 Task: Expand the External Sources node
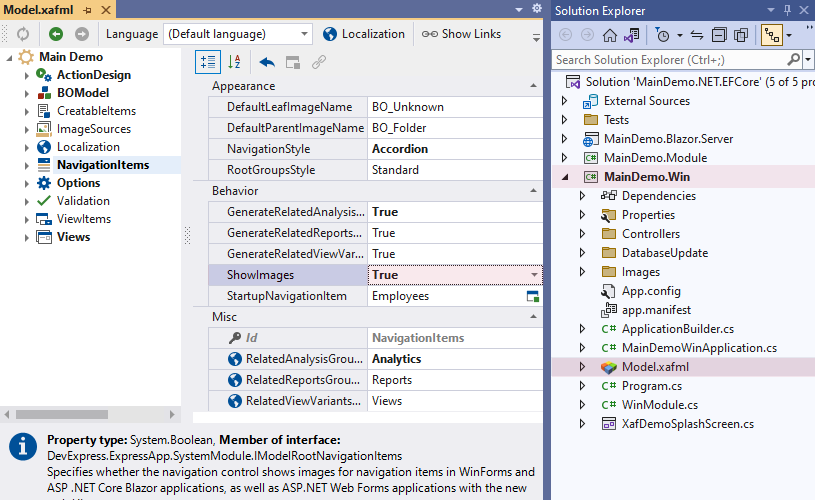coord(564,101)
